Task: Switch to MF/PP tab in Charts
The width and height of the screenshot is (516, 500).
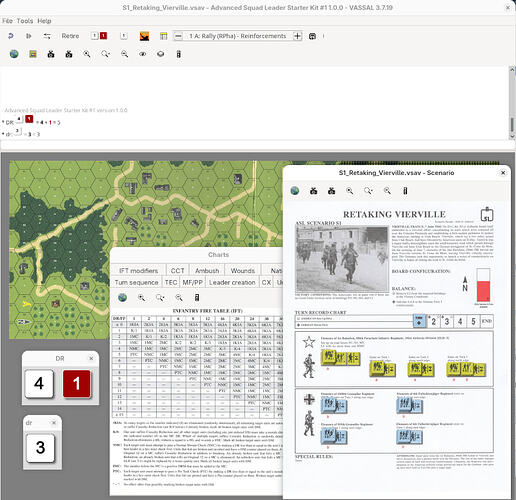Action: click(192, 282)
